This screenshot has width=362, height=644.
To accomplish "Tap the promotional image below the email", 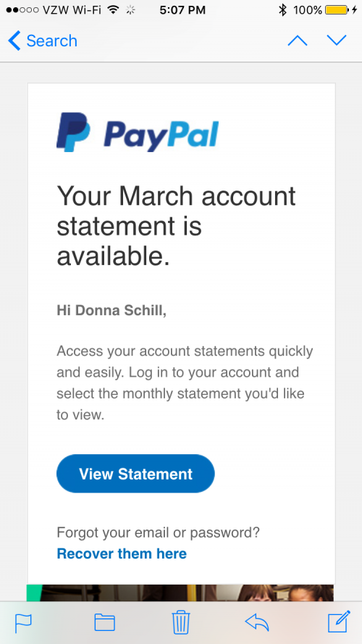I will click(x=180, y=593).
